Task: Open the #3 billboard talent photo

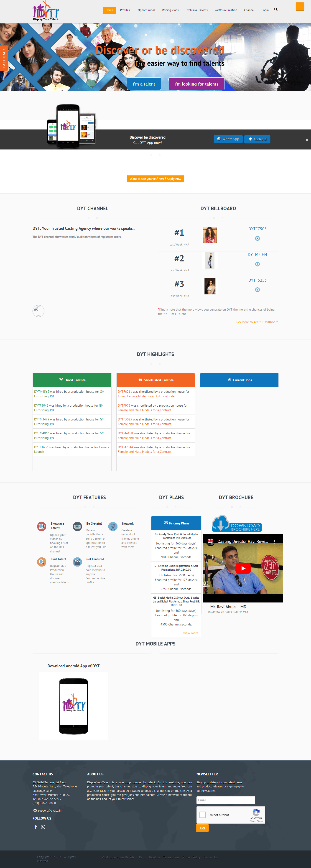Action: coord(210,286)
